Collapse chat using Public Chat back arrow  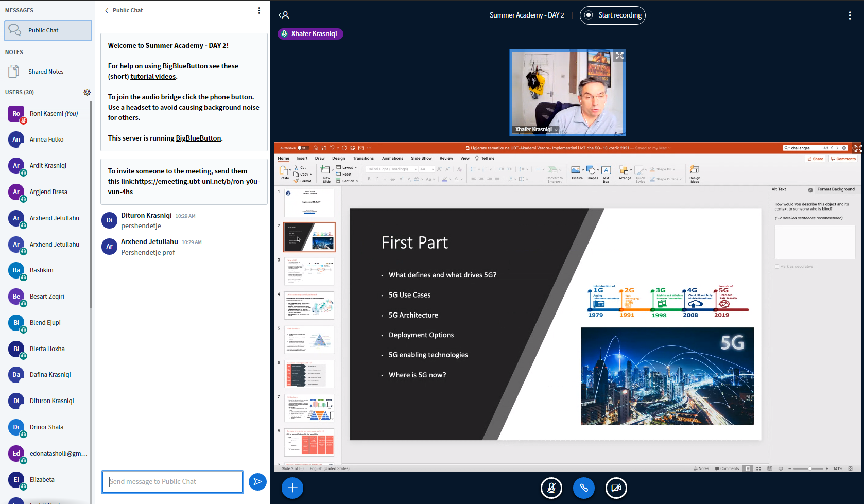click(107, 10)
